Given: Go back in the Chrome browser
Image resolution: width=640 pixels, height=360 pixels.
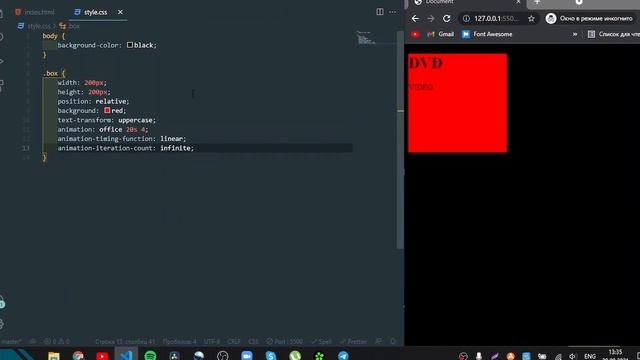Looking at the screenshot, I should pos(415,18).
